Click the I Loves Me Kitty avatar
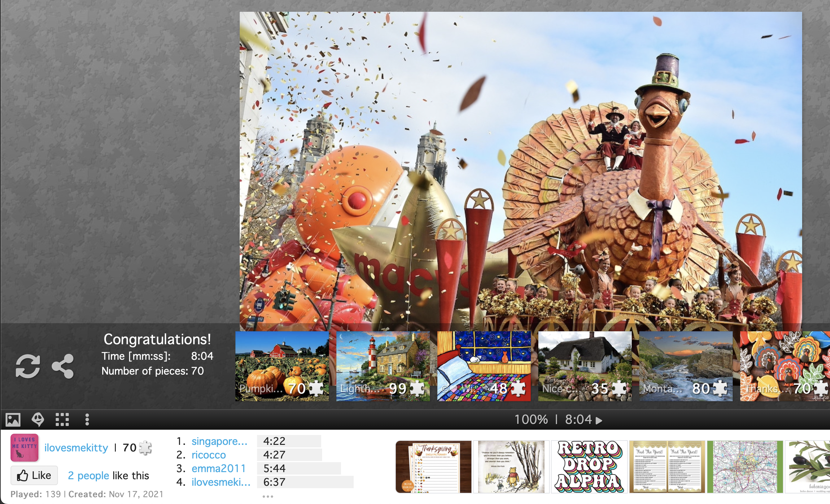Screen dimensions: 830x504 pyautogui.click(x=24, y=447)
